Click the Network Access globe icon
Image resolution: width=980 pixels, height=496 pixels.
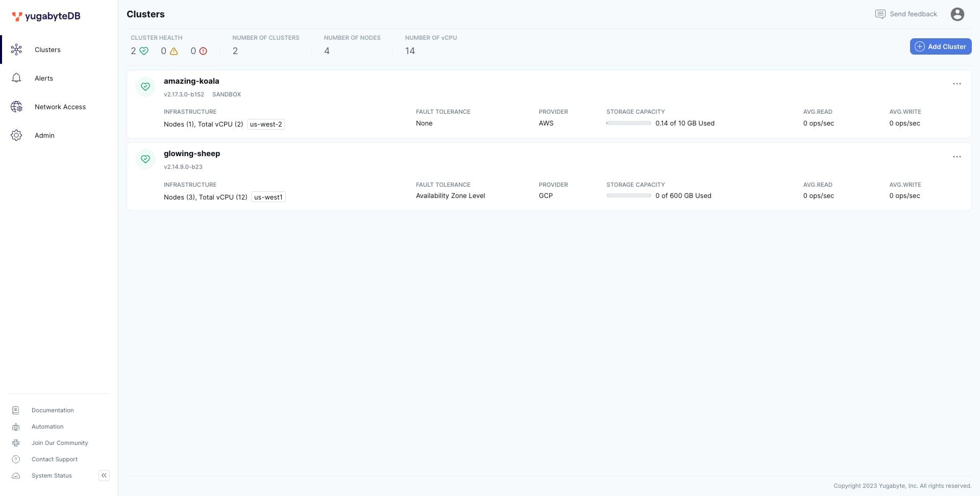pos(16,107)
